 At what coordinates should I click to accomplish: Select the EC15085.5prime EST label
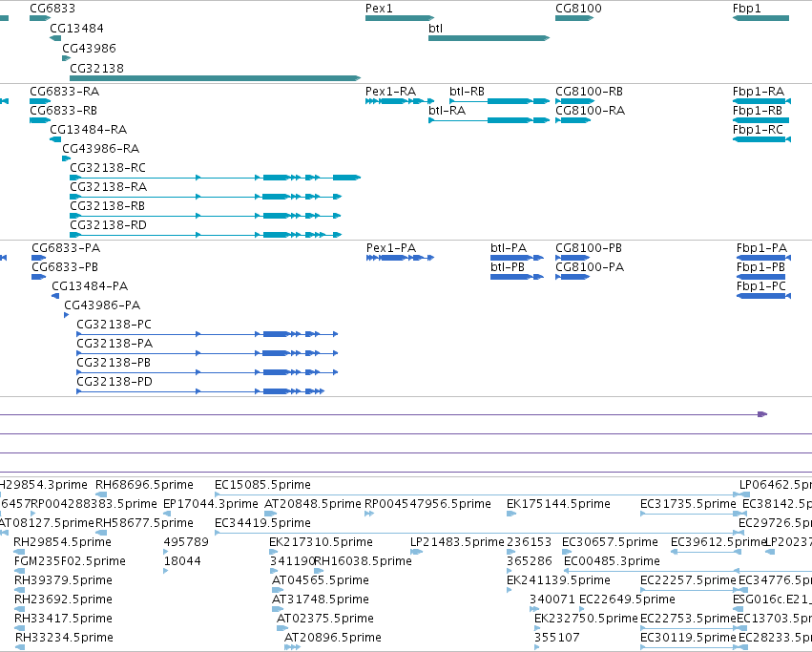[x=262, y=485]
